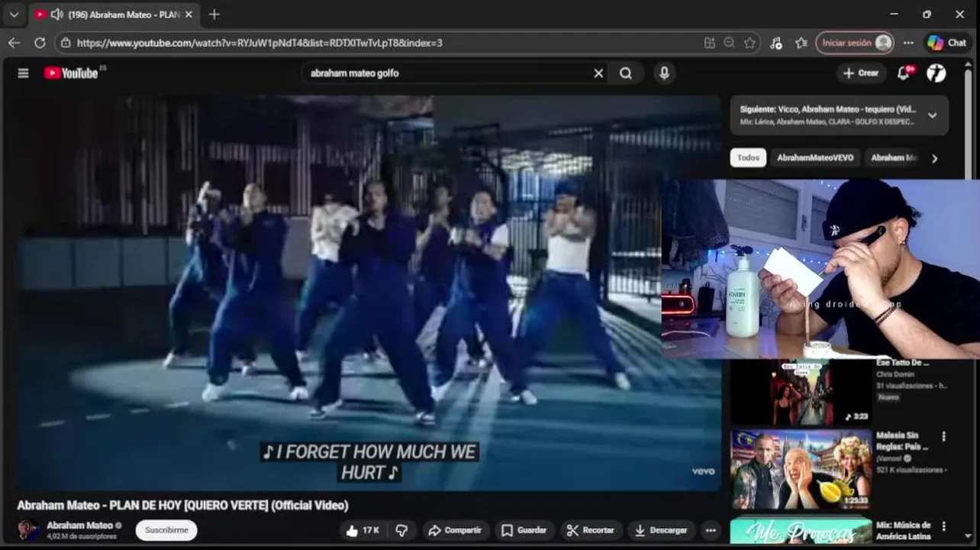Open the Ese Tatto De video thumbnail

point(801,392)
